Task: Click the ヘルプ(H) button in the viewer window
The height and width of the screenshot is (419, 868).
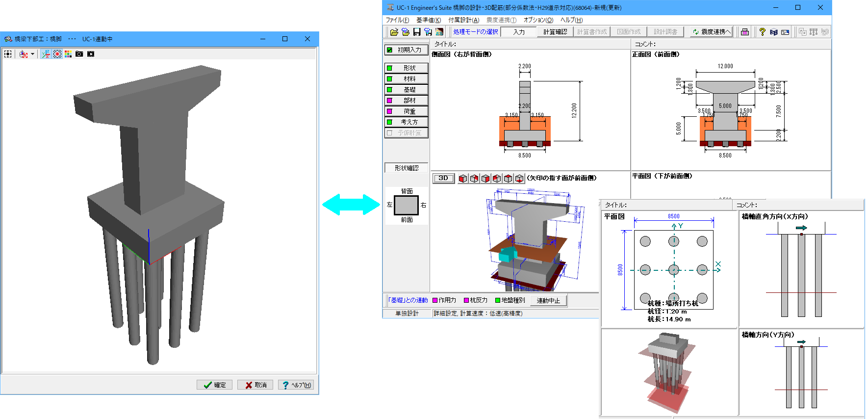Action: pyautogui.click(x=296, y=385)
